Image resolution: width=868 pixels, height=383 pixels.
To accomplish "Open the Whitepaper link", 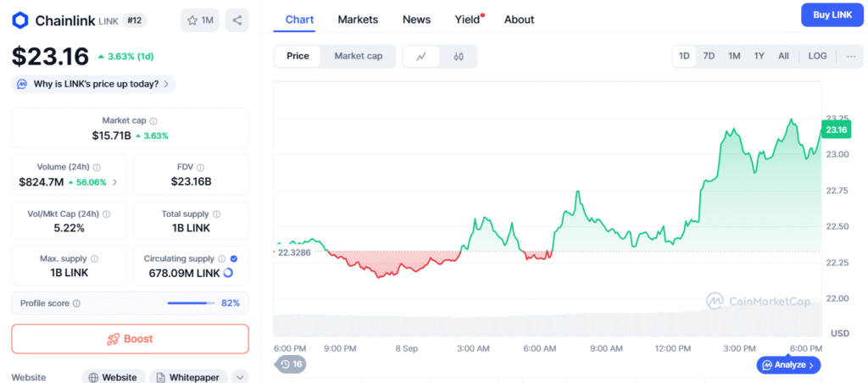I will pos(188,377).
